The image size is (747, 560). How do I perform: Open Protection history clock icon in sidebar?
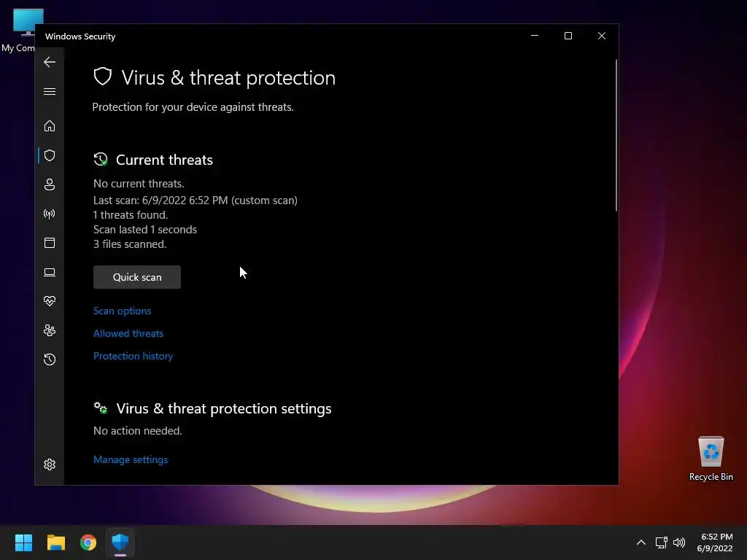pos(50,359)
